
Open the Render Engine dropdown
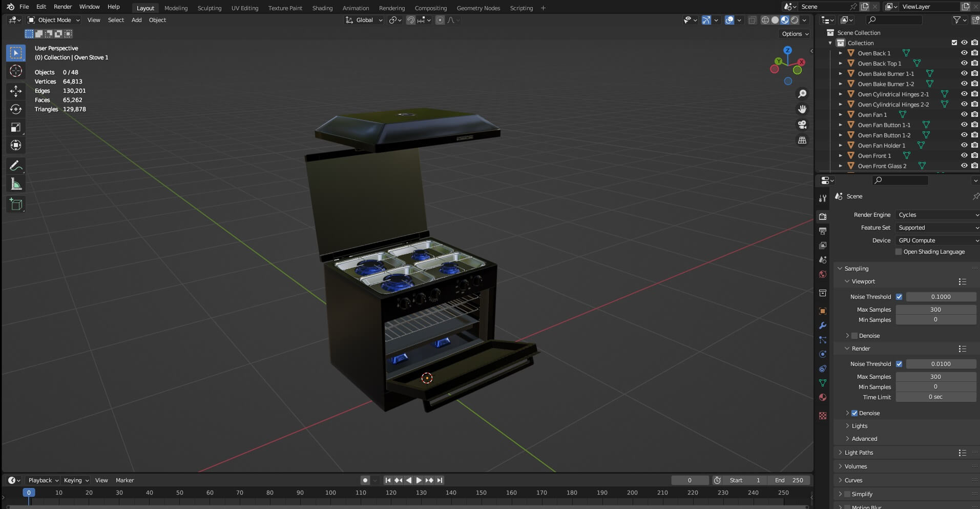click(x=937, y=215)
